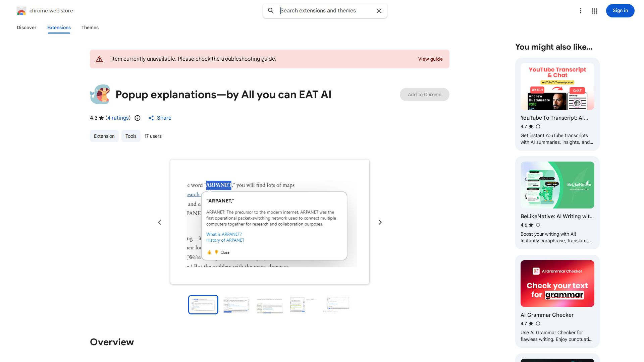Open the View guide link
Viewport: 644px width, 362px height.
tap(430, 59)
